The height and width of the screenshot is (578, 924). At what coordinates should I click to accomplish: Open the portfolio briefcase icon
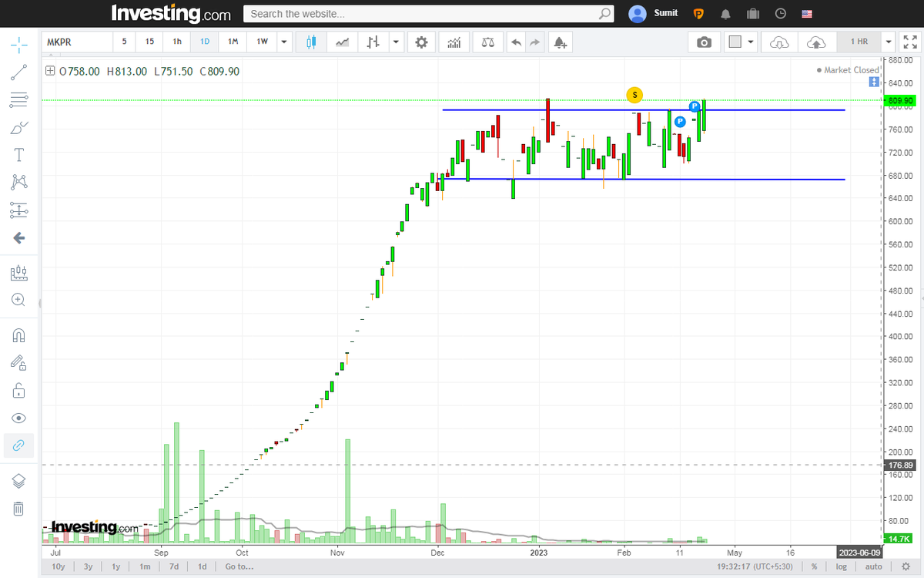[753, 14]
